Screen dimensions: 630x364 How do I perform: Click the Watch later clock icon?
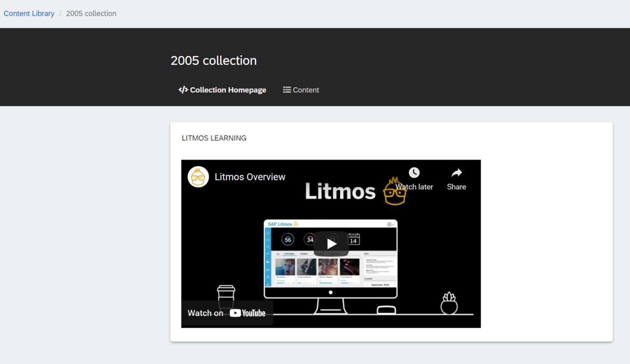pos(414,173)
